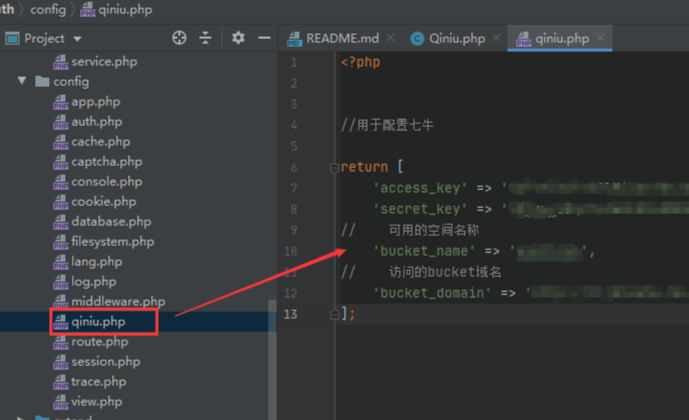The width and height of the screenshot is (689, 420).
Task: Click the collapse all icon in Project panel
Action: coord(205,38)
